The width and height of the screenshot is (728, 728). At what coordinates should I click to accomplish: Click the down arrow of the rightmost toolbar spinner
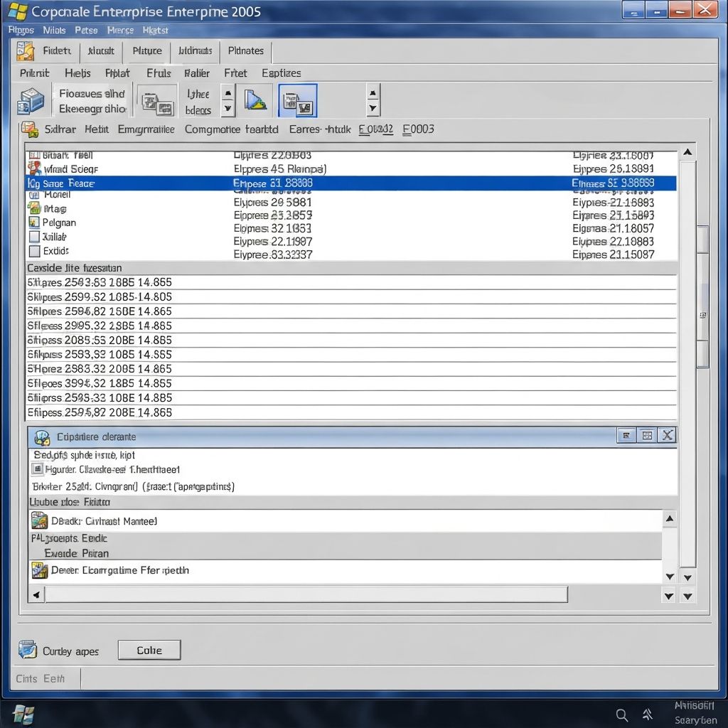click(373, 109)
